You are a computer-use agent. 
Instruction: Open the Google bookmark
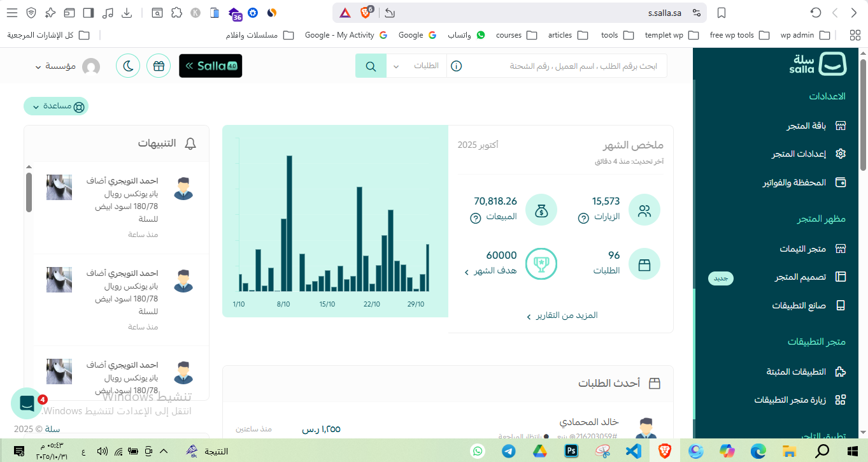417,35
